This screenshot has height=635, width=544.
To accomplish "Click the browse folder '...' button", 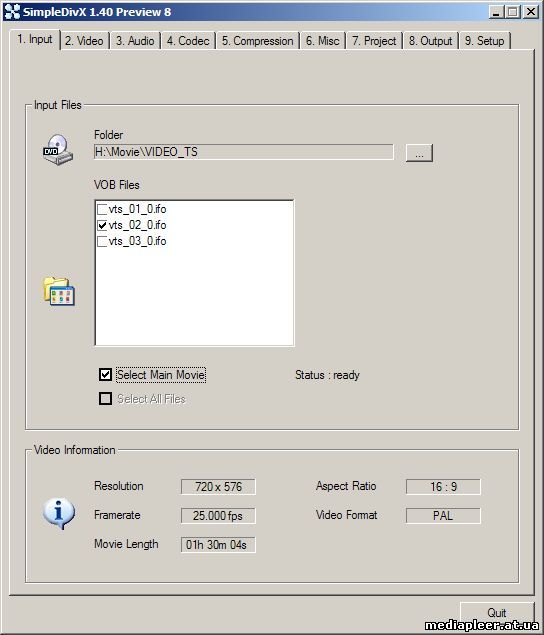I will pos(419,153).
